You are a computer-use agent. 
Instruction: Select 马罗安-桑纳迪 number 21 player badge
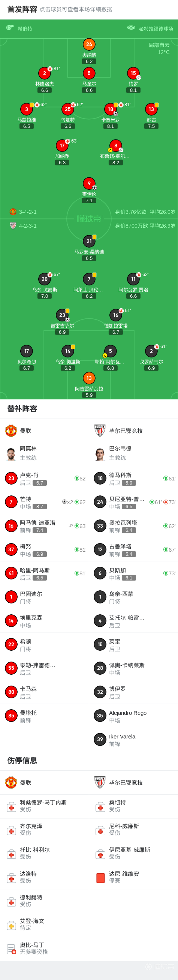pos(89,241)
